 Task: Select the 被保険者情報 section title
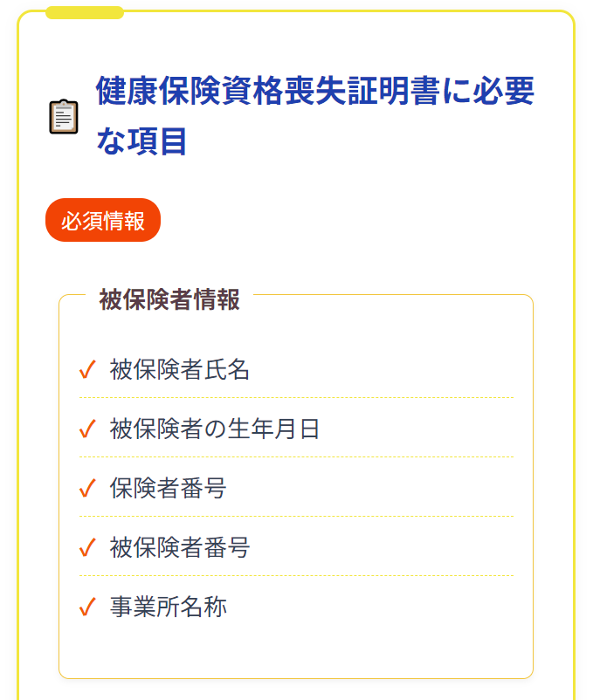click(169, 299)
